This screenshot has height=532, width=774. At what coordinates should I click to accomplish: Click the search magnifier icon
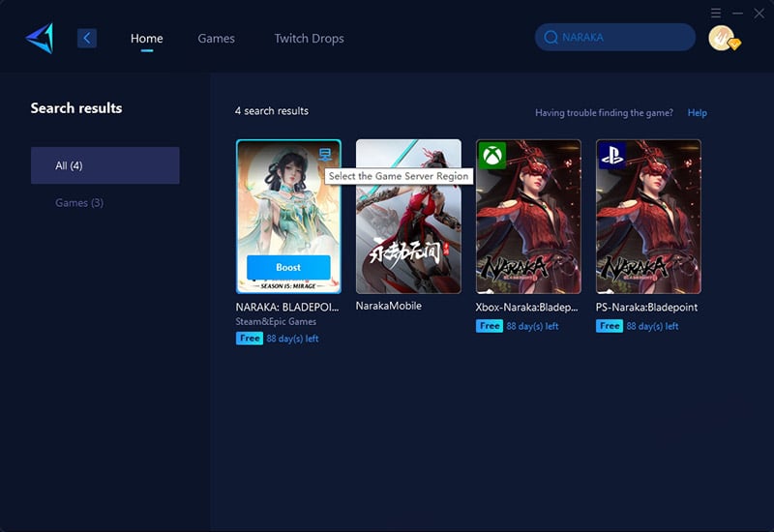[x=551, y=38]
